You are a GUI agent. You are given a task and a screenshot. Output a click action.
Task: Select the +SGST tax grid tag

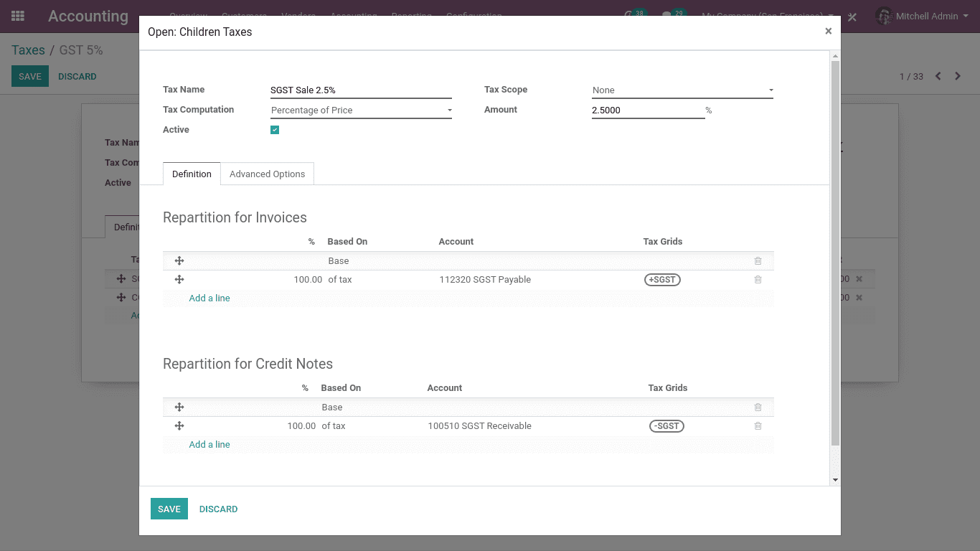[662, 280]
